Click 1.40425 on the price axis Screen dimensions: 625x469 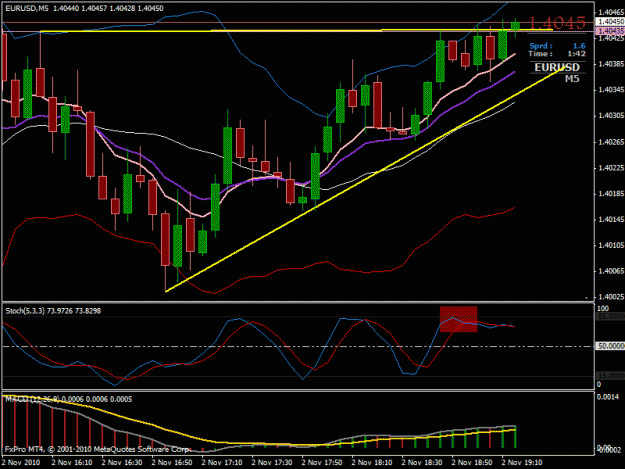[x=611, y=38]
